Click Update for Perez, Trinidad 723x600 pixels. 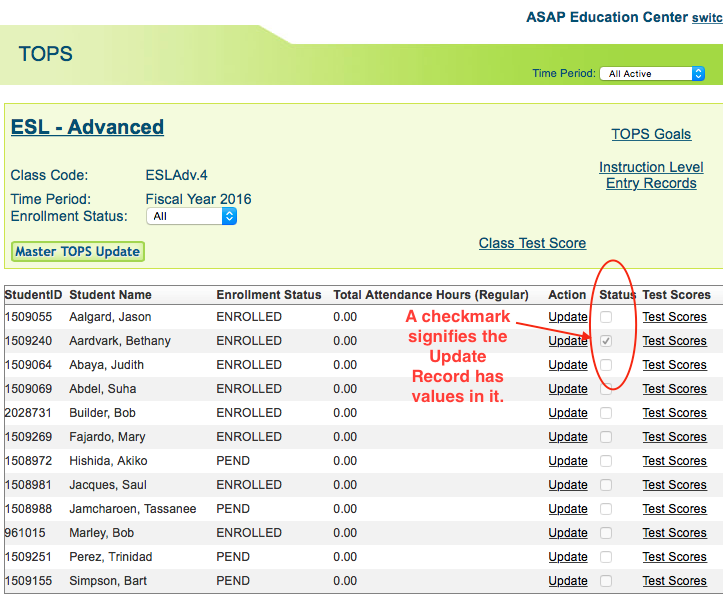pyautogui.click(x=567, y=557)
